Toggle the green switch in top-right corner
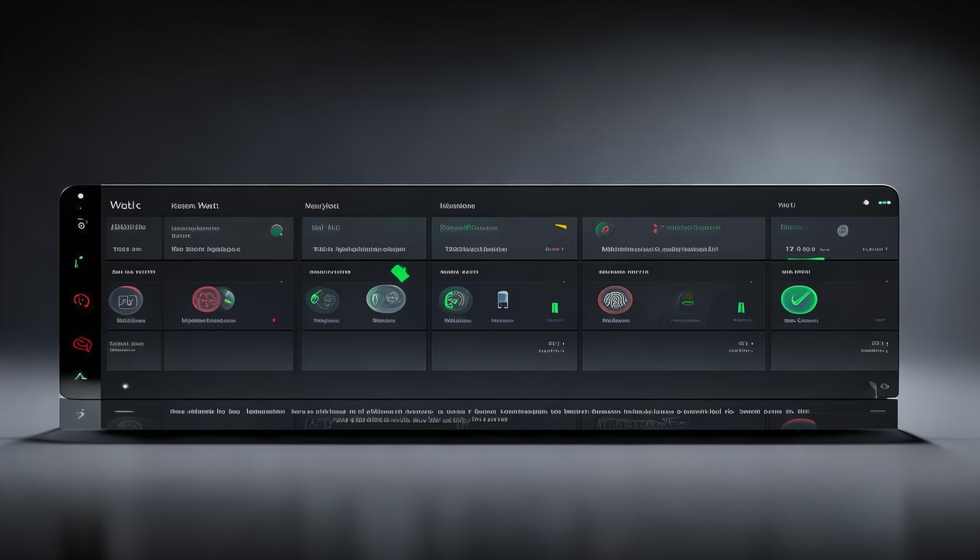 pos(884,203)
